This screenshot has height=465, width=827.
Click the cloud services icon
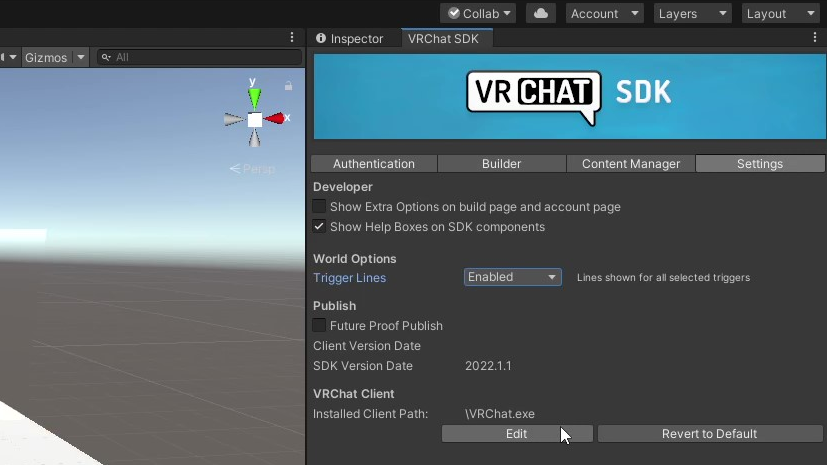tap(541, 13)
